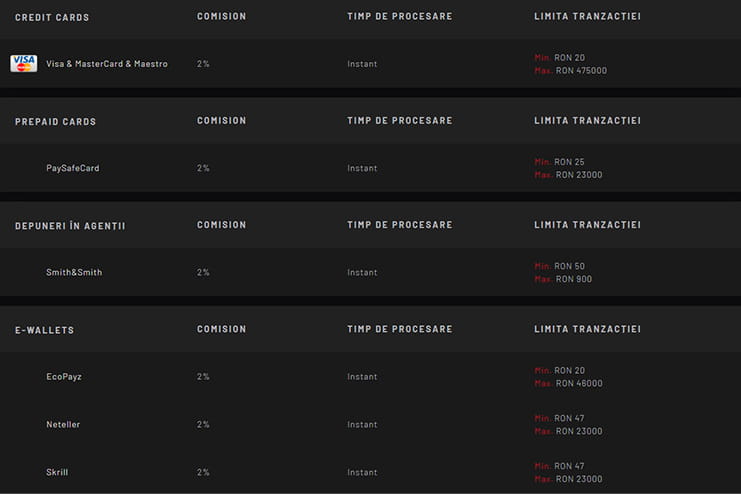Click Skrill 2% commission value
This screenshot has height=494, width=741.
point(203,472)
